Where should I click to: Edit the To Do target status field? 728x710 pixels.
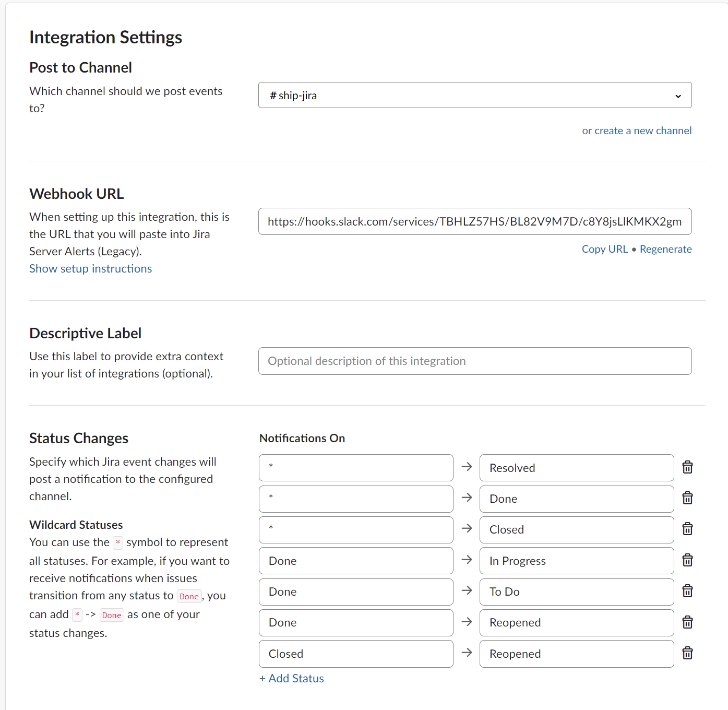pos(577,591)
